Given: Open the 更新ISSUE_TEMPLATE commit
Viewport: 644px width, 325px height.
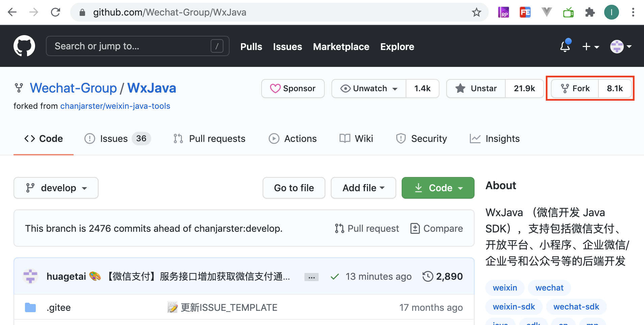Looking at the screenshot, I should [x=229, y=308].
